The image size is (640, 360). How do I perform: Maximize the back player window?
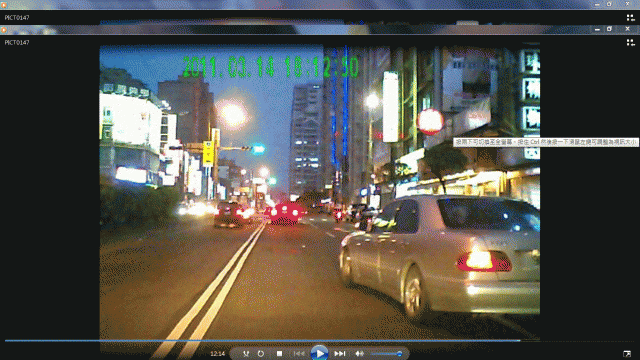coord(609,4)
